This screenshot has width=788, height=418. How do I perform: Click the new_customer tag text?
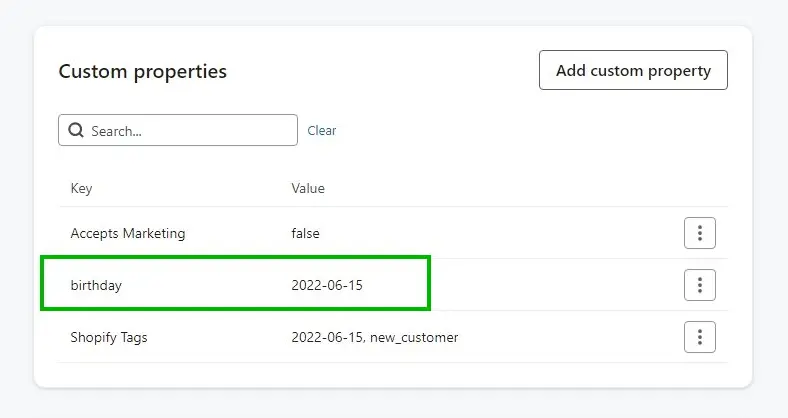pyautogui.click(x=414, y=338)
